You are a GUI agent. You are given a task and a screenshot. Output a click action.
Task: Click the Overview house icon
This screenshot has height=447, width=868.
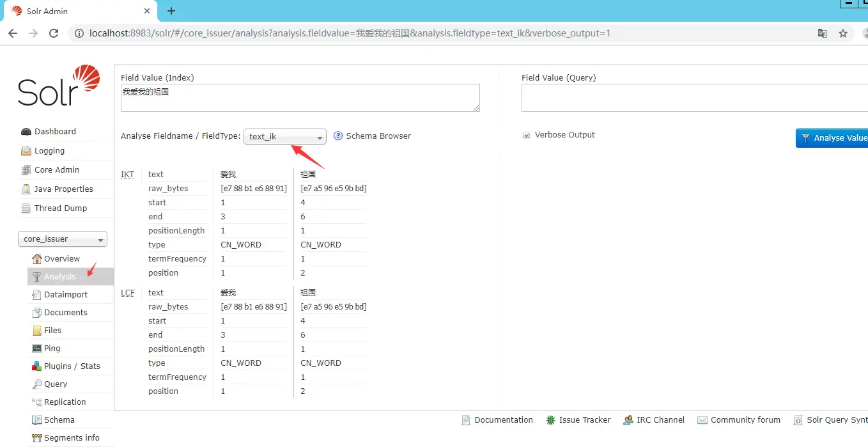pyautogui.click(x=37, y=259)
